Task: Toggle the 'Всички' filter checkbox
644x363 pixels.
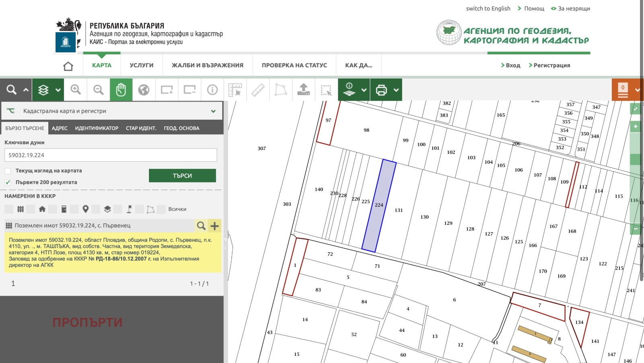Action: click(x=161, y=209)
